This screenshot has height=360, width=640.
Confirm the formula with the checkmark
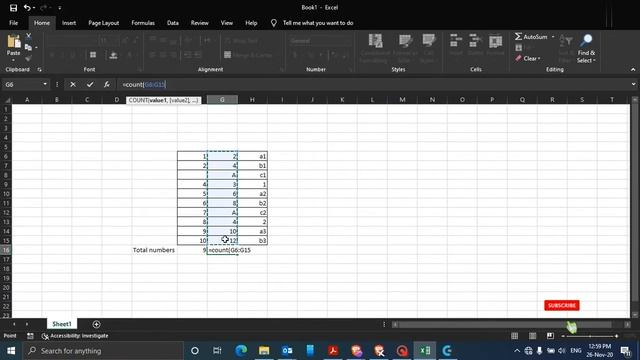tap(90, 84)
